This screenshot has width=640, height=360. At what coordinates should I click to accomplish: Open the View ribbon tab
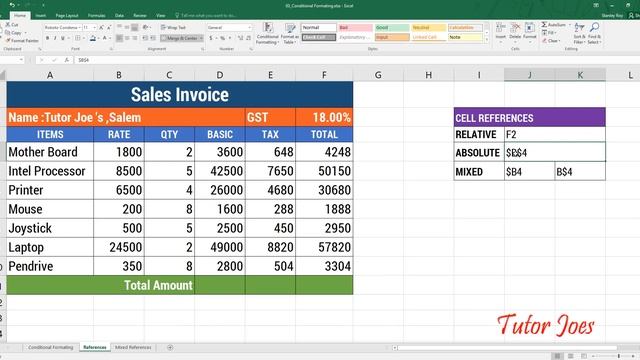pyautogui.click(x=161, y=16)
